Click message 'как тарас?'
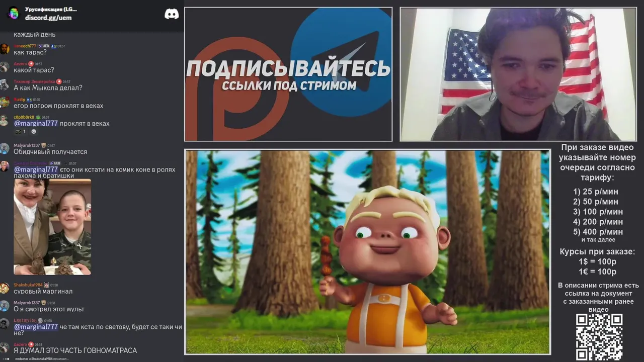The image size is (644, 362). pos(30,52)
